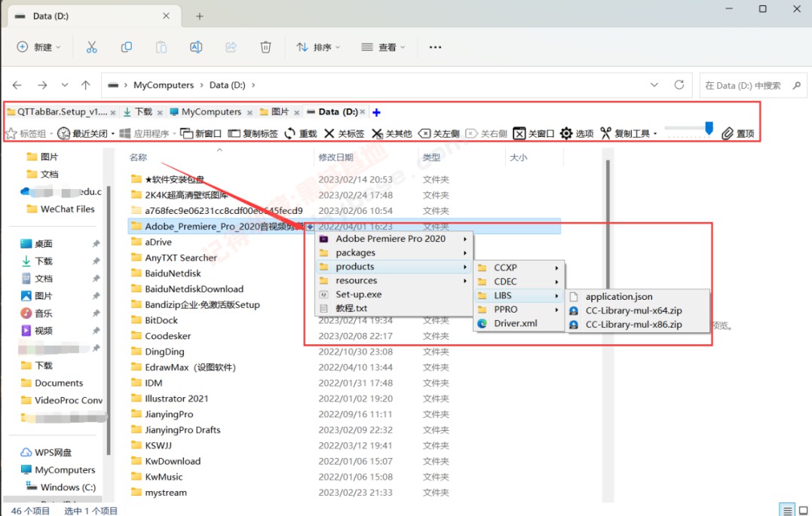
Task: Select CC-Library-mul-x86.zip
Action: click(638, 325)
